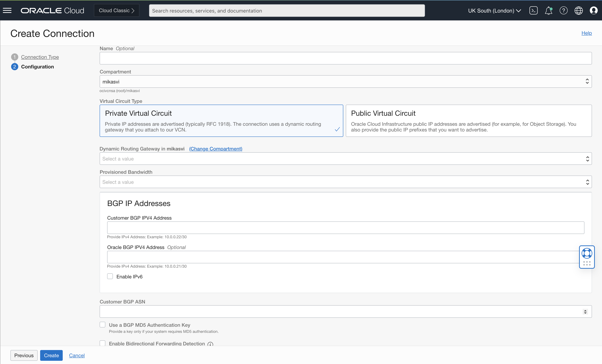This screenshot has height=364, width=602.
Task: Open the language globe selector
Action: pyautogui.click(x=579, y=10)
